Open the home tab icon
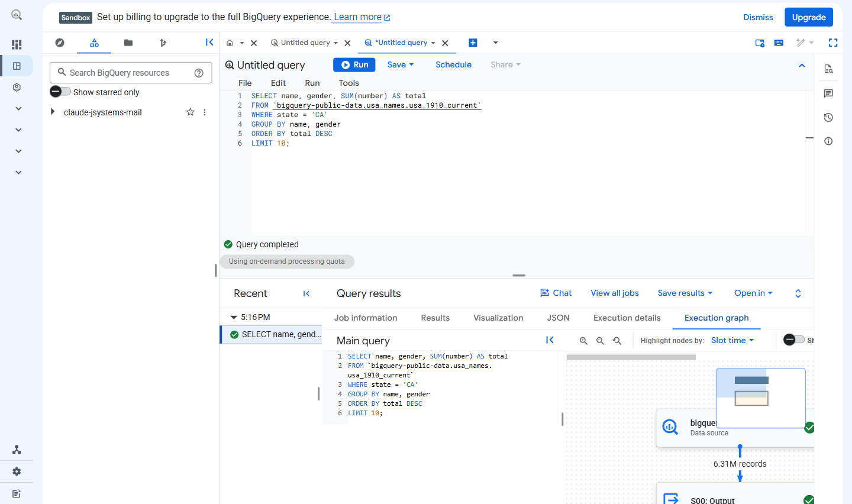 pos(230,43)
